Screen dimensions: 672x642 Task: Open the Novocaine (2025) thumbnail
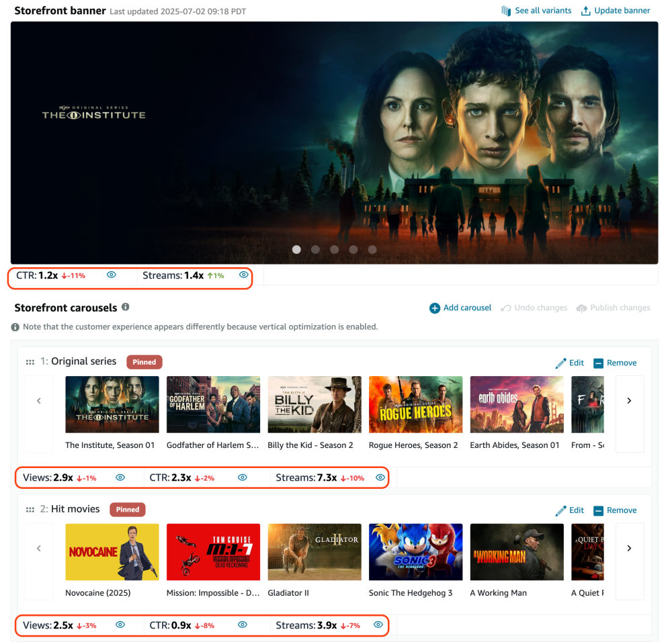(x=112, y=552)
